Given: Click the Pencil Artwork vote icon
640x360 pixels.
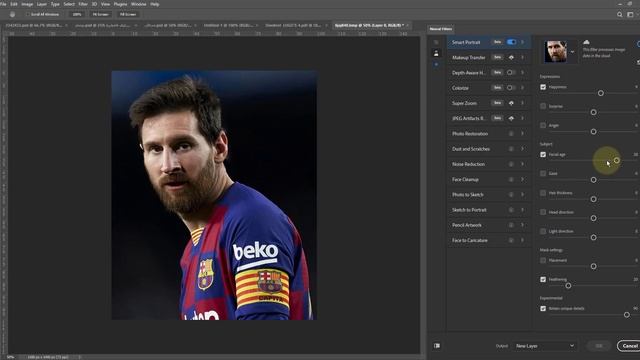Looking at the screenshot, I should (x=511, y=225).
